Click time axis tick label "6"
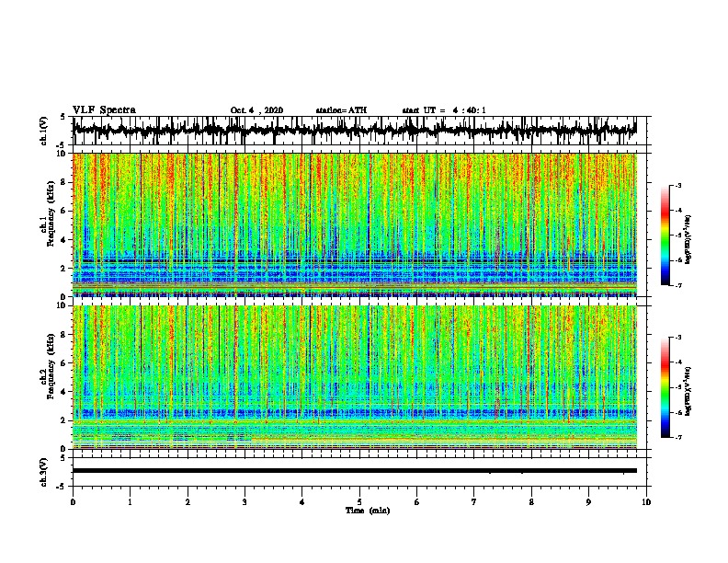This screenshot has width=728, height=563. click(x=417, y=501)
